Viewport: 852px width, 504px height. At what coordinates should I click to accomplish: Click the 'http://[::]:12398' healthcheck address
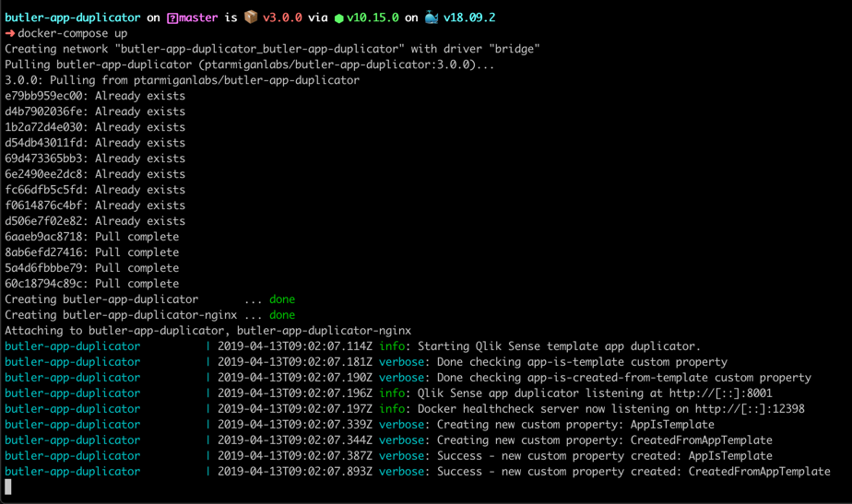tap(750, 409)
